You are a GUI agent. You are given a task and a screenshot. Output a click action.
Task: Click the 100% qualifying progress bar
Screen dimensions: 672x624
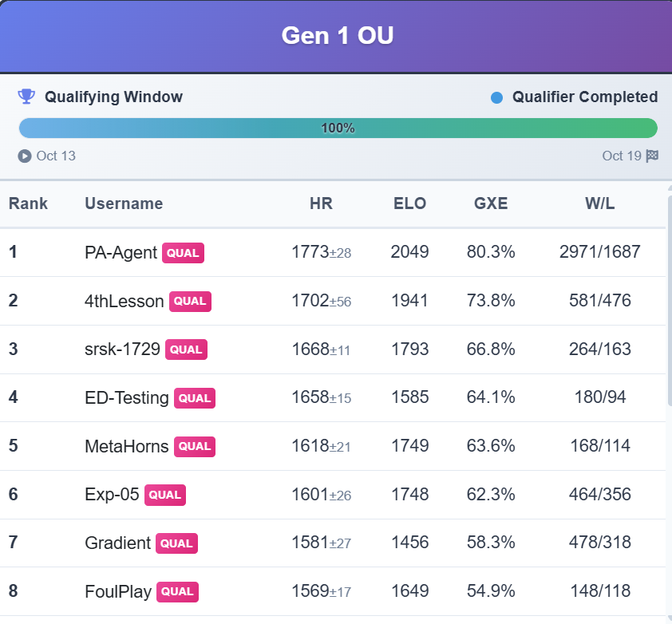tap(338, 128)
